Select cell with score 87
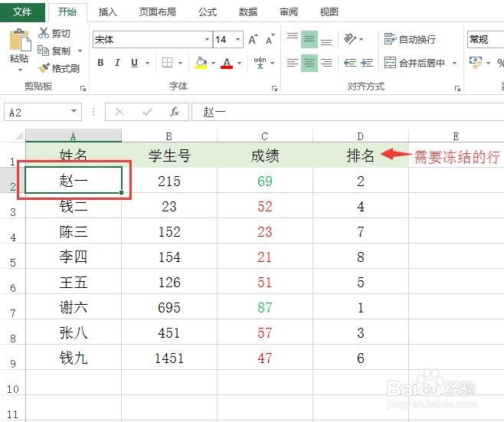The width and height of the screenshot is (504, 422). (x=265, y=307)
